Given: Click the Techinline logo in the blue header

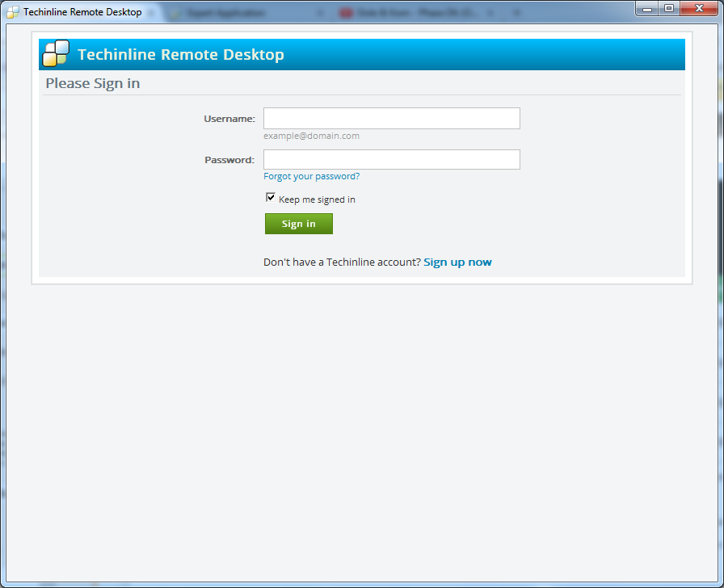Looking at the screenshot, I should point(55,53).
